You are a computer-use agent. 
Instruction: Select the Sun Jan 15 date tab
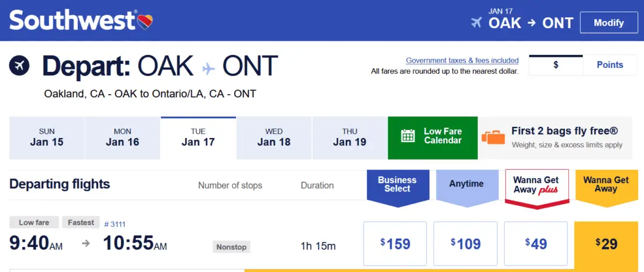(x=47, y=137)
